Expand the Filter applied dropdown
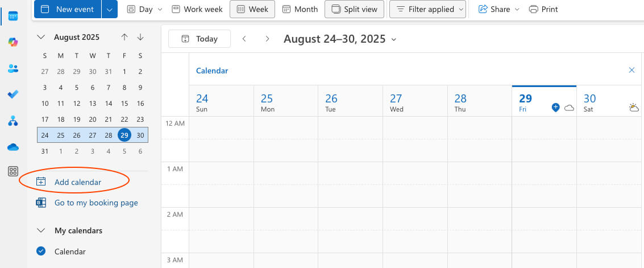Image resolution: width=644 pixels, height=268 pixels. click(427, 9)
